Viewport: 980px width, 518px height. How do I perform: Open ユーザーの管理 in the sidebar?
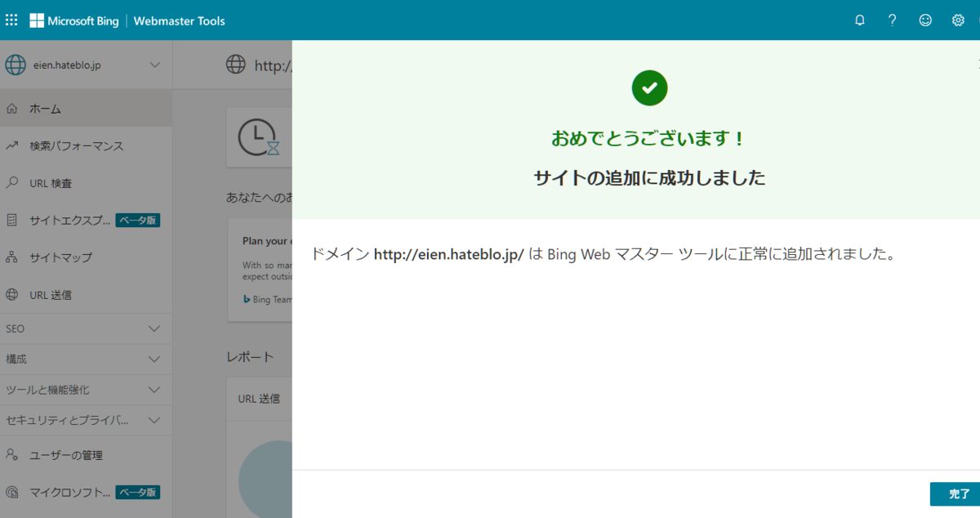[86, 454]
